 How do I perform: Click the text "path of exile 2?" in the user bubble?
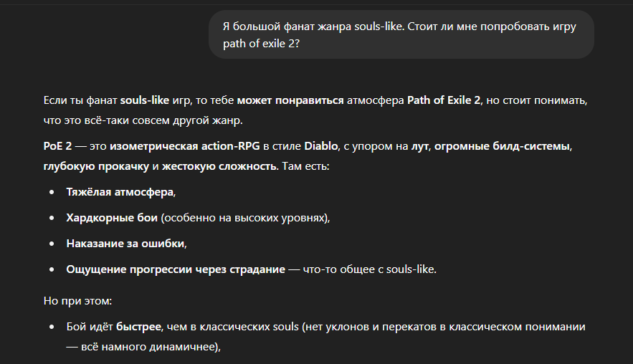[261, 44]
